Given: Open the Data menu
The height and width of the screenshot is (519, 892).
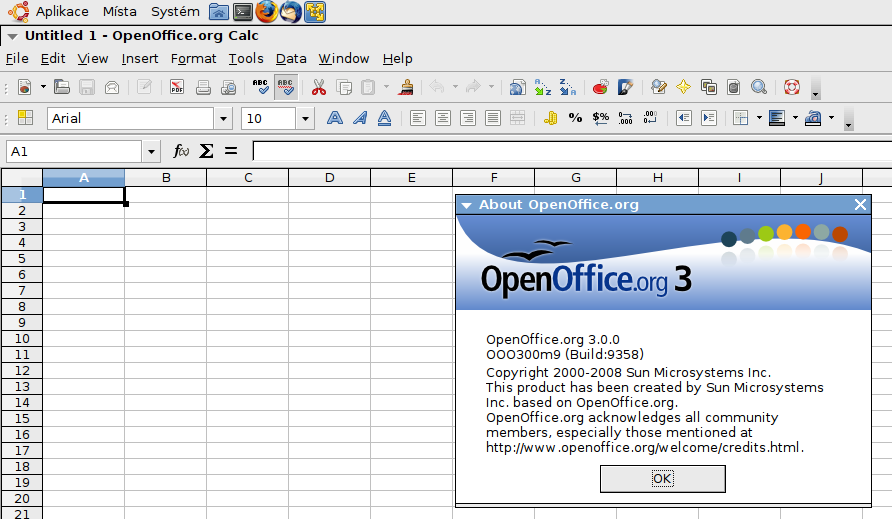Looking at the screenshot, I should [291, 59].
